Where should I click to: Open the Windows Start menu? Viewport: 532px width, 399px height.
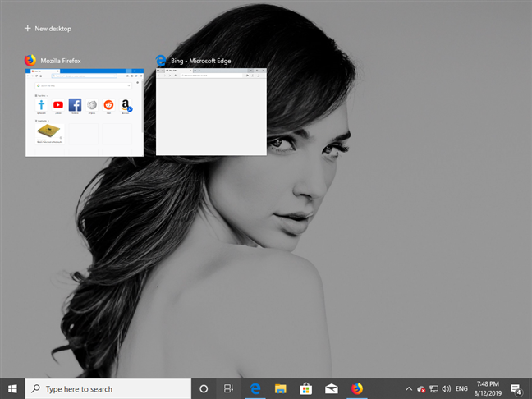click(x=12, y=389)
